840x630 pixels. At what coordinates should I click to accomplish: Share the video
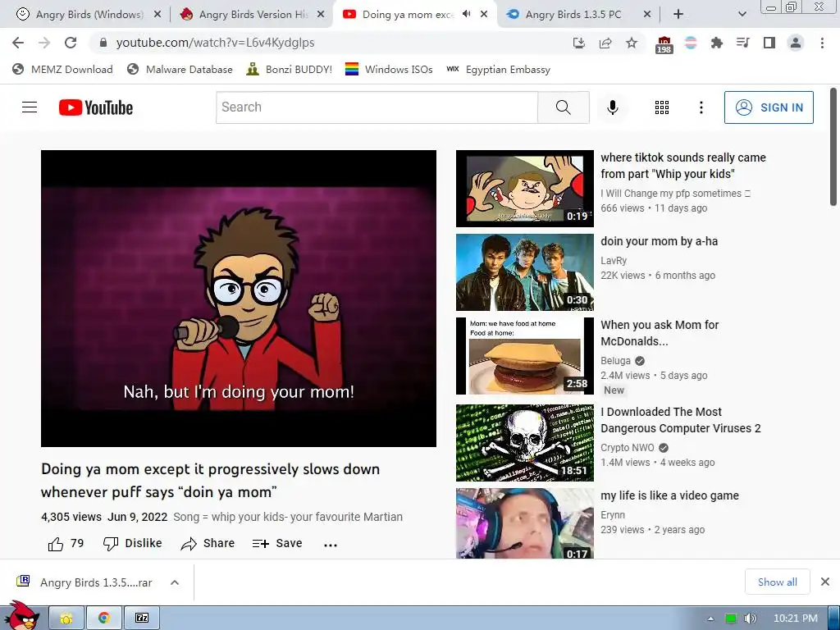click(208, 544)
